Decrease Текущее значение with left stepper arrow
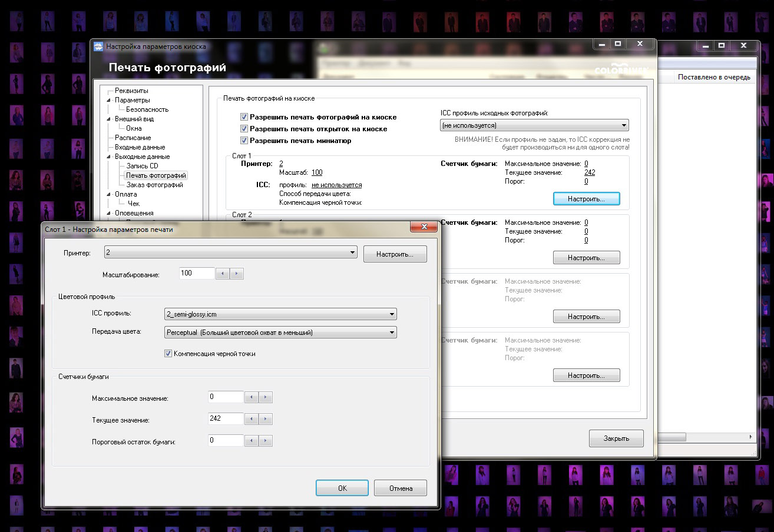 pos(252,419)
